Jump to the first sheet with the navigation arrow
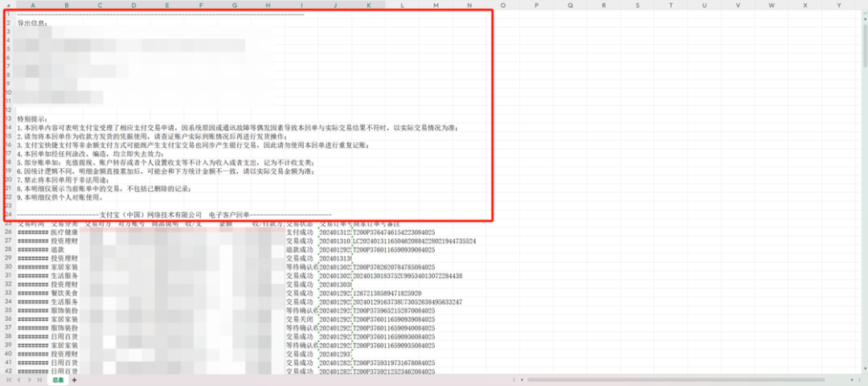 (x=10, y=380)
